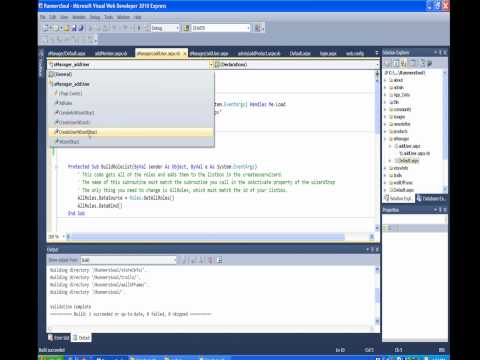This screenshot has width=480, height=360.
Task: Select the last WizardStep item in the list
Action: pyautogui.click(x=131, y=142)
